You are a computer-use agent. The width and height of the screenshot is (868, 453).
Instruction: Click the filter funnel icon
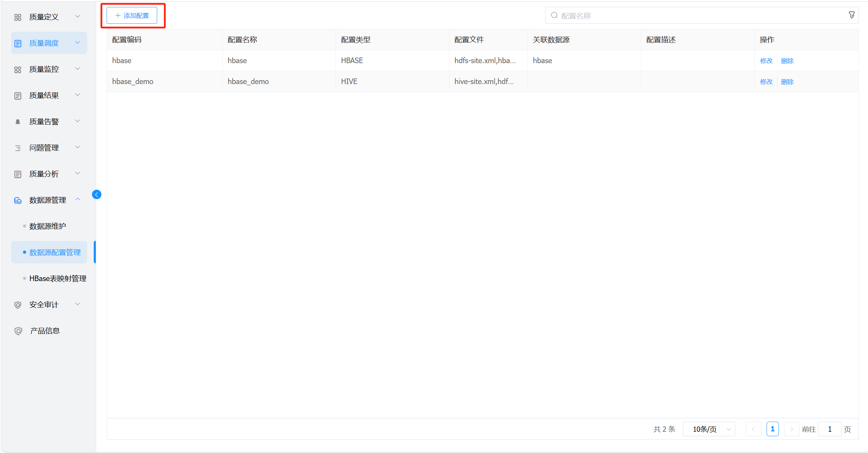pyautogui.click(x=851, y=15)
